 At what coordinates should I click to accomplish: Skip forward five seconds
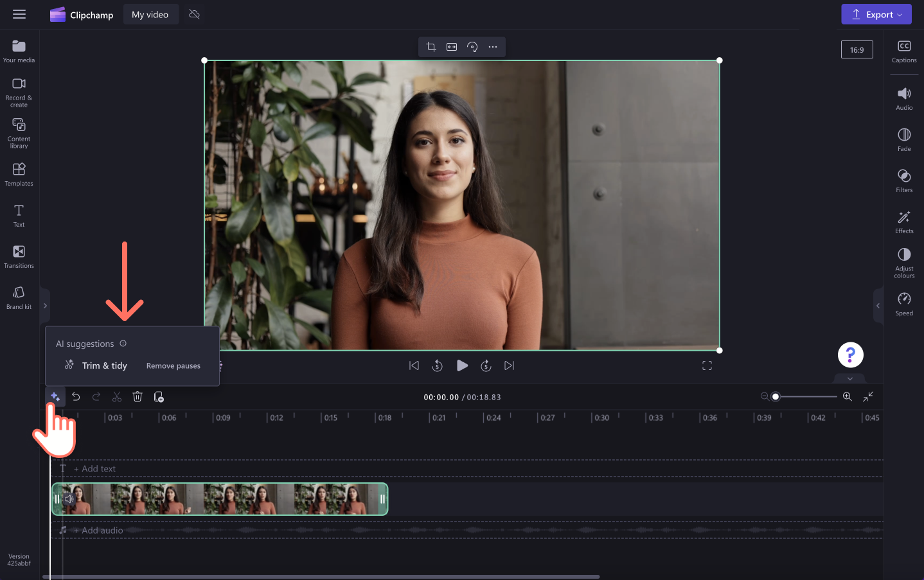(x=486, y=365)
